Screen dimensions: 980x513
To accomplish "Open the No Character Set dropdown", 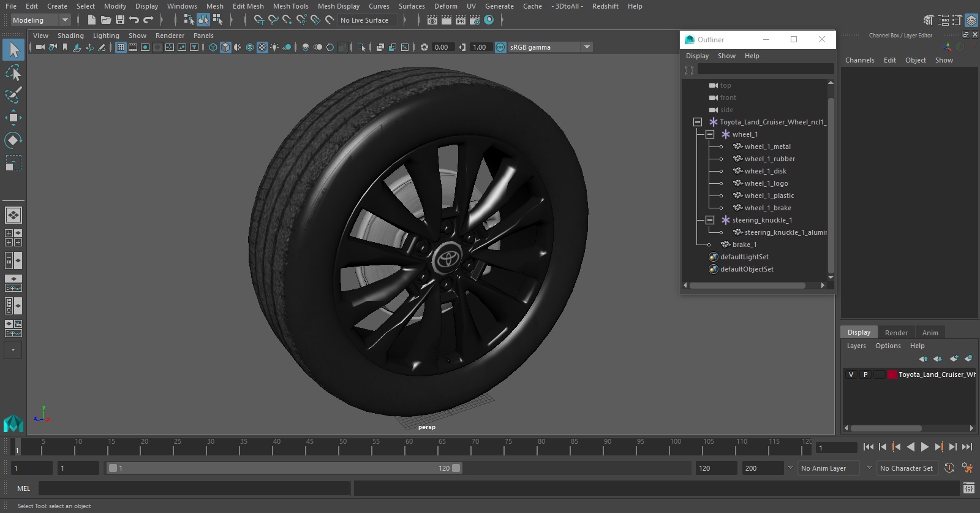I will 909,468.
